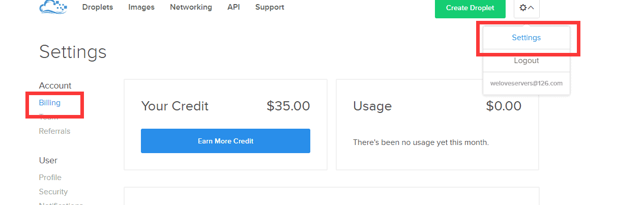
Task: Open the gear account menu icon
Action: [522, 8]
